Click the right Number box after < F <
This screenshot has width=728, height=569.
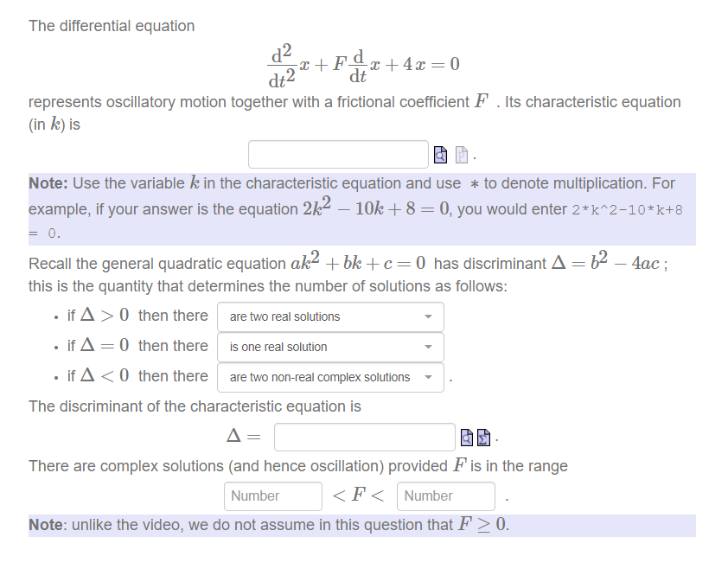[x=445, y=495]
